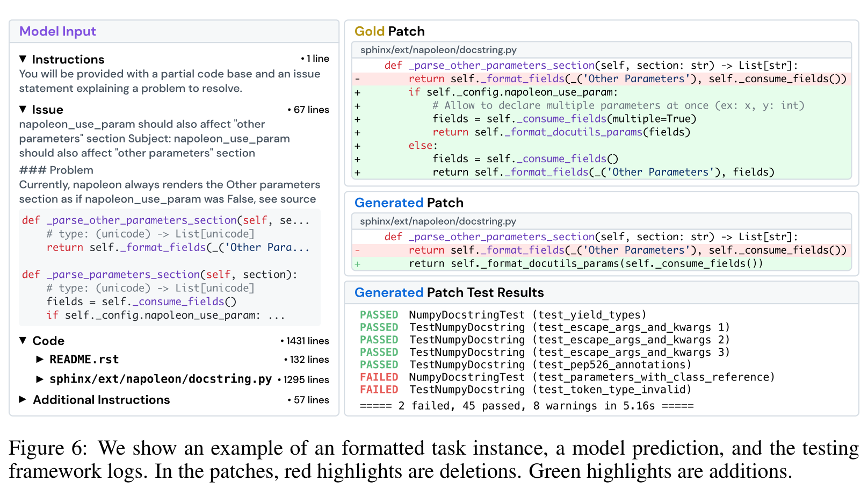Expand the README.rst file entry
Viewport: 868px width, 488px height.
pyautogui.click(x=40, y=359)
